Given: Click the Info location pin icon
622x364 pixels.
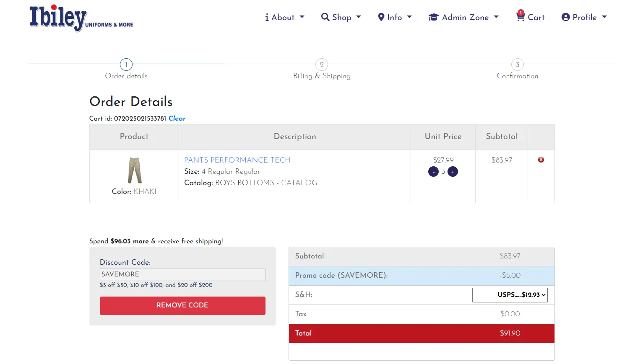Looking at the screenshot, I should click(381, 17).
